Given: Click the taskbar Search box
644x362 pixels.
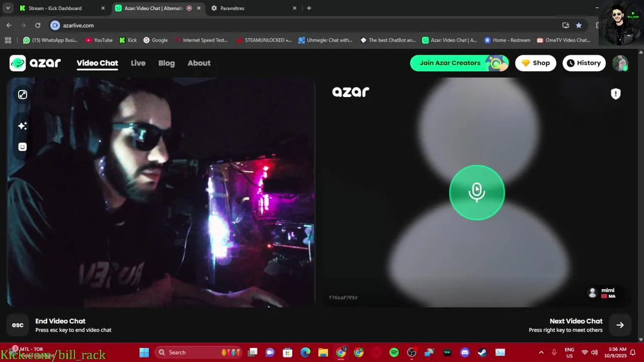Looking at the screenshot, I should pyautogui.click(x=199, y=352).
